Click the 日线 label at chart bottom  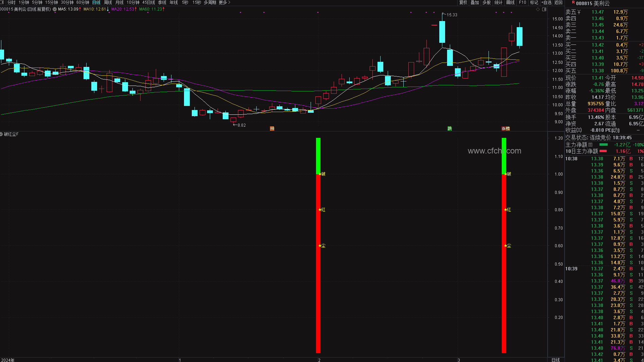[x=556, y=360]
